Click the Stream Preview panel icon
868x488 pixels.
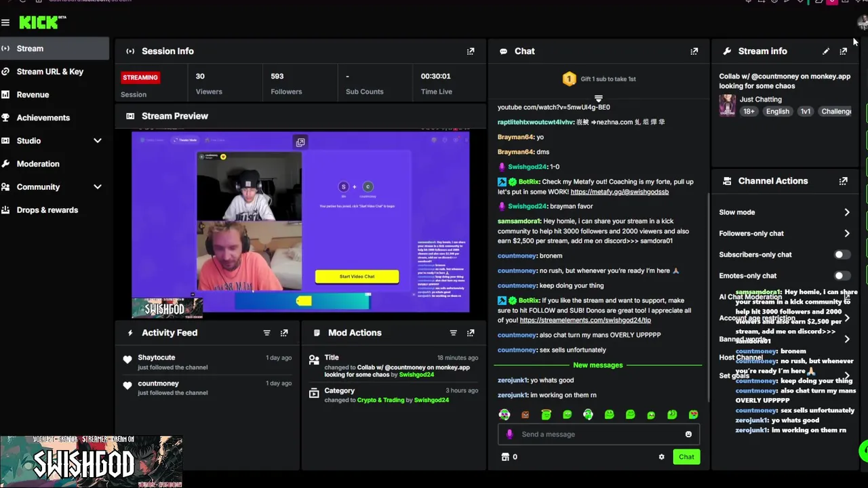click(130, 116)
